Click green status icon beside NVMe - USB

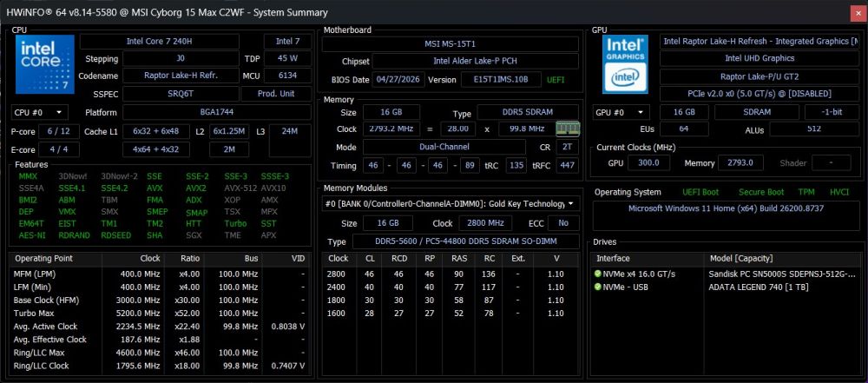(597, 287)
